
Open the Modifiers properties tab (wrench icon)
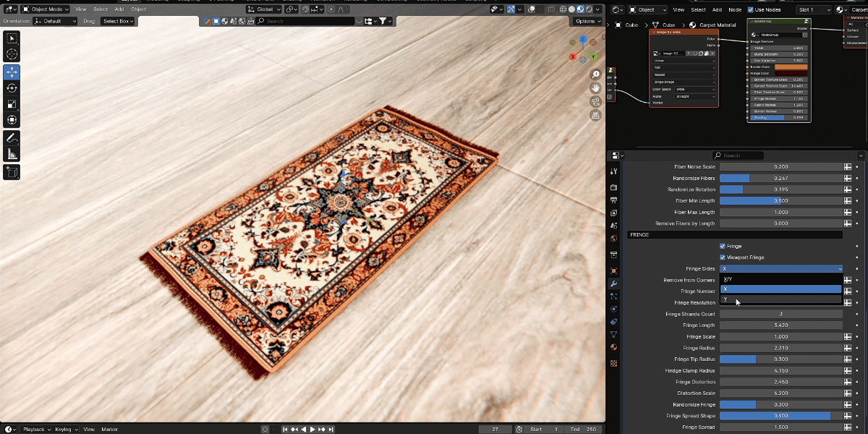(x=614, y=284)
